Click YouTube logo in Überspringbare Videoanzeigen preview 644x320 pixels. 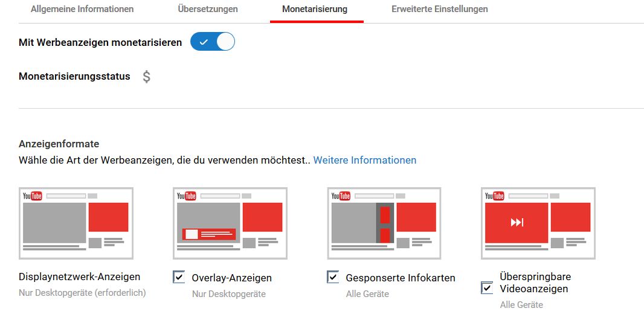[x=494, y=196]
